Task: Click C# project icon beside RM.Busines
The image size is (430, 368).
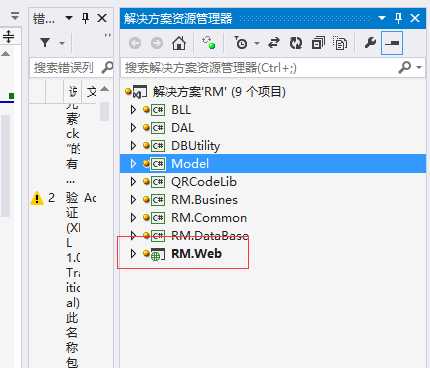Action: [x=158, y=200]
